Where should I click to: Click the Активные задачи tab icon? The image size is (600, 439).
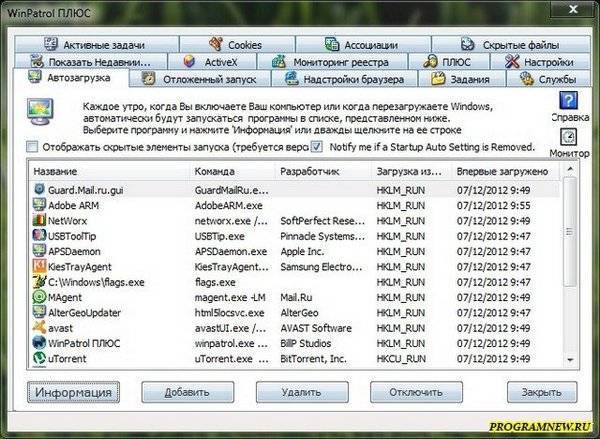[x=51, y=44]
